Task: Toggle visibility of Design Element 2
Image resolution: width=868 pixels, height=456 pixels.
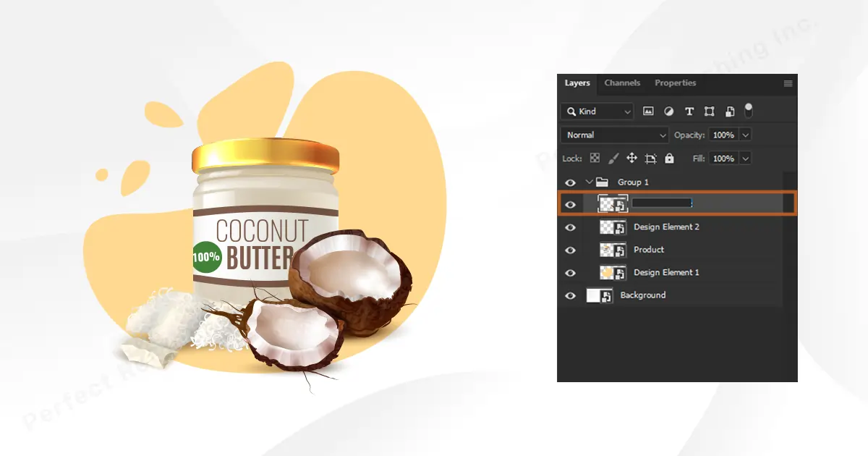Action: coord(571,227)
